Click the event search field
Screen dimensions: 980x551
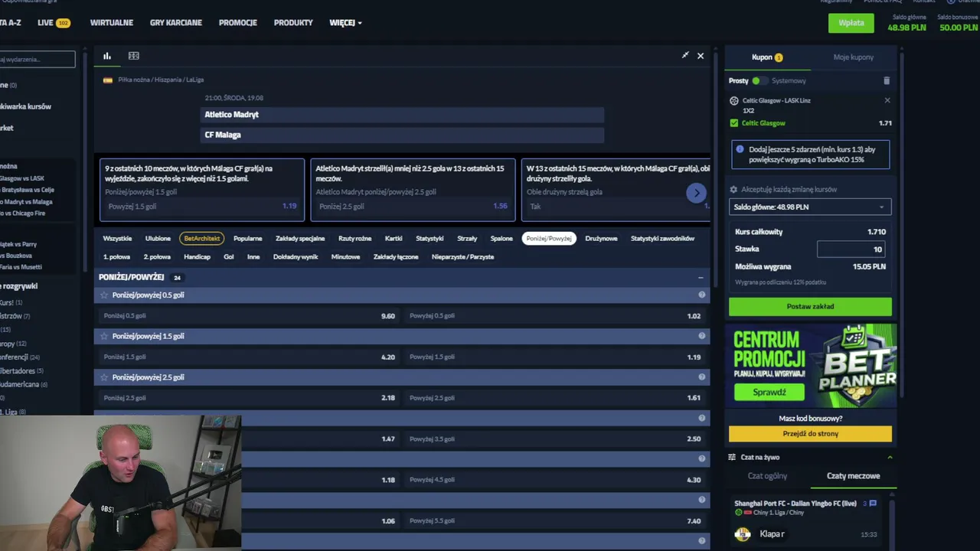(38, 59)
